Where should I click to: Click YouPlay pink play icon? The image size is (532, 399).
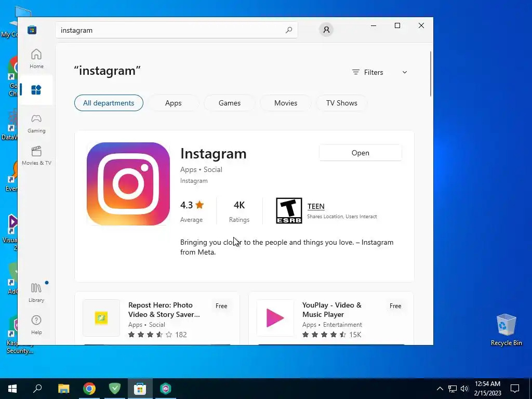coord(275,318)
